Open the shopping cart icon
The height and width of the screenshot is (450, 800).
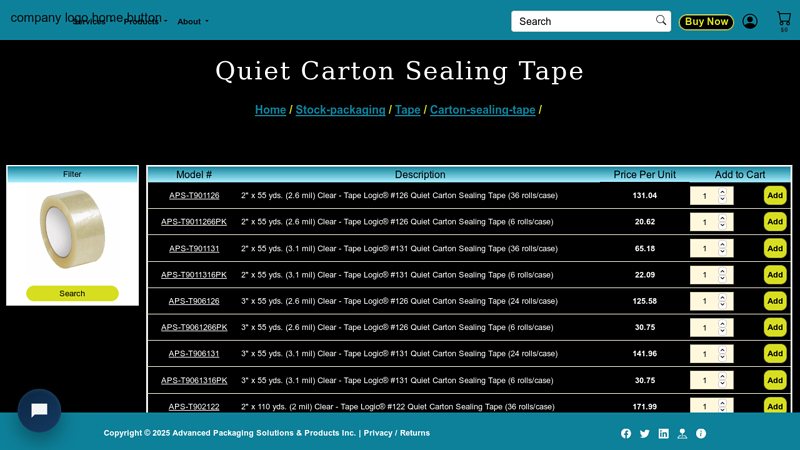click(x=784, y=19)
